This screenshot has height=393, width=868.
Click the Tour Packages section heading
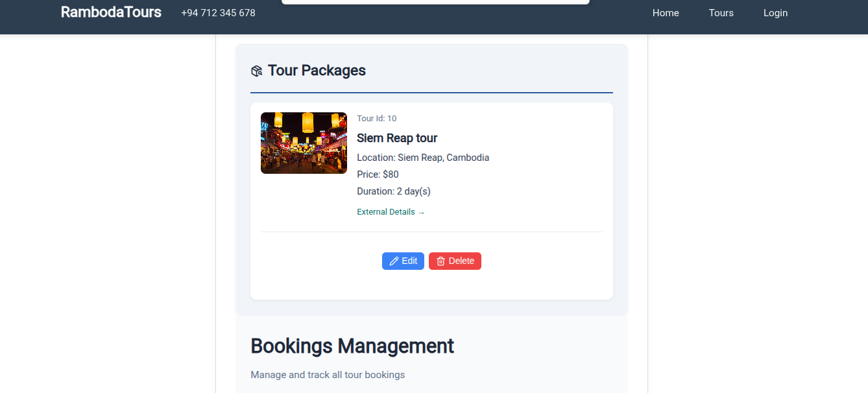317,71
